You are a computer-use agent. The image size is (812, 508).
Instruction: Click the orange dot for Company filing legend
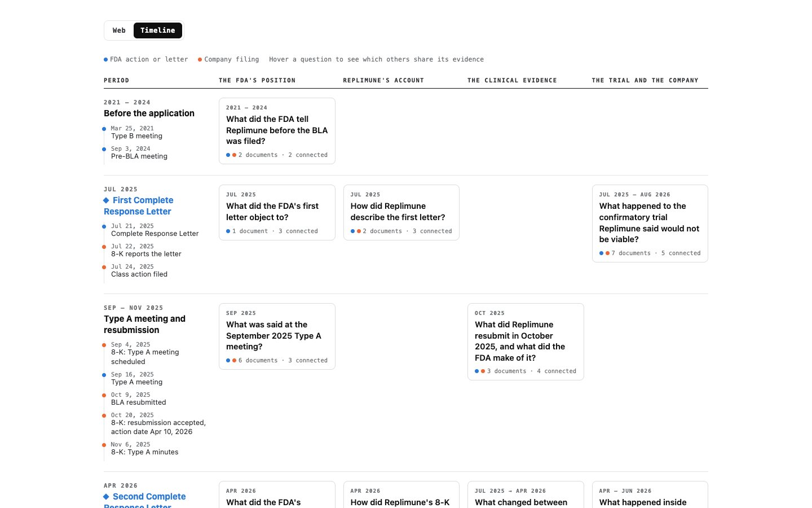(x=200, y=59)
